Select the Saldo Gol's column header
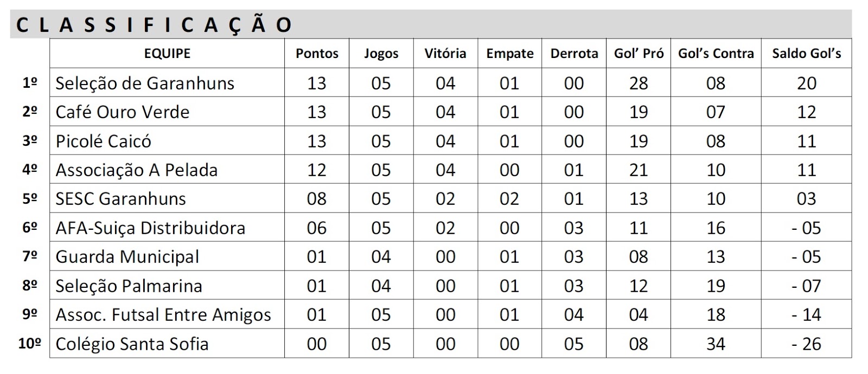 click(807, 53)
